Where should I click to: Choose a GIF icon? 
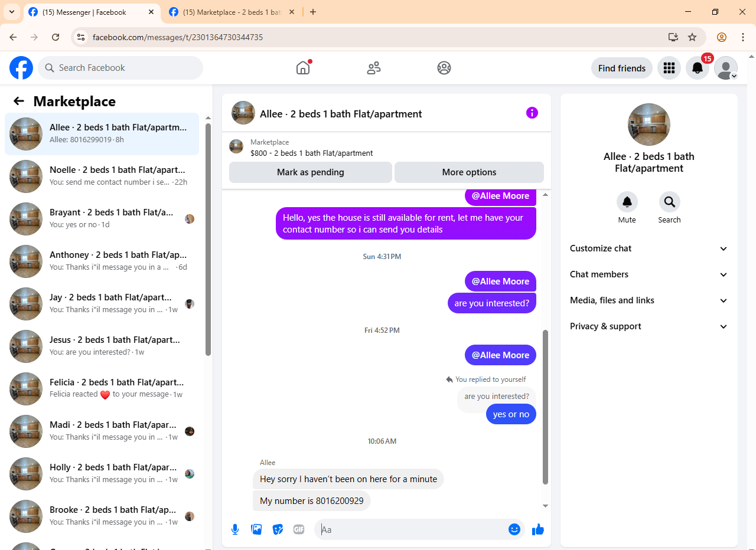pyautogui.click(x=299, y=529)
